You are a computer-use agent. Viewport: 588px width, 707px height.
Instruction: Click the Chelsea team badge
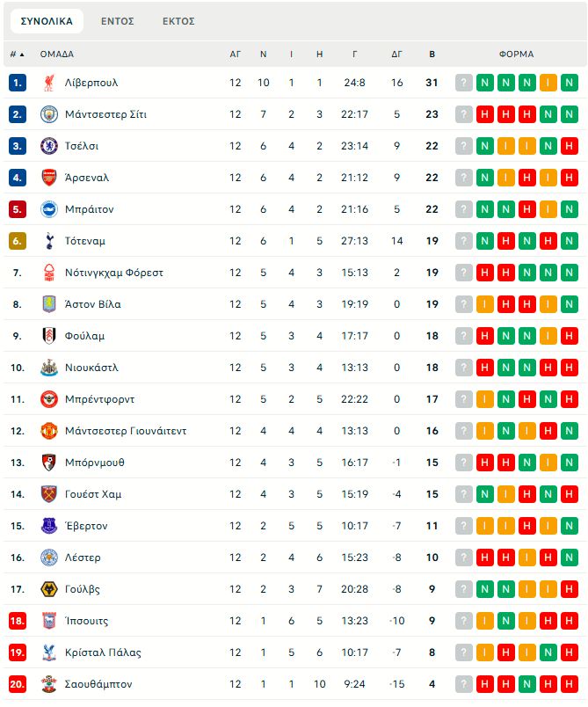48,146
